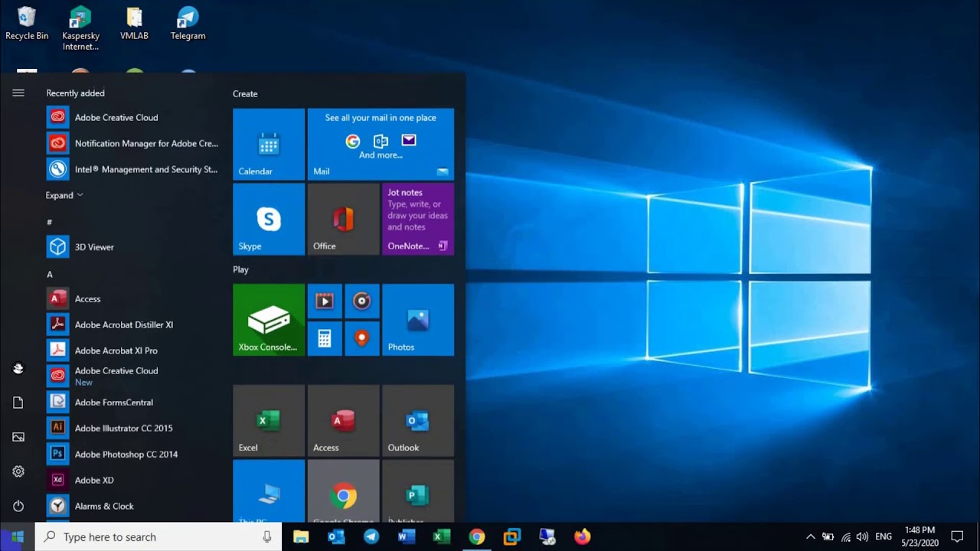
Task: Open the Publisher tile
Action: coord(418,491)
